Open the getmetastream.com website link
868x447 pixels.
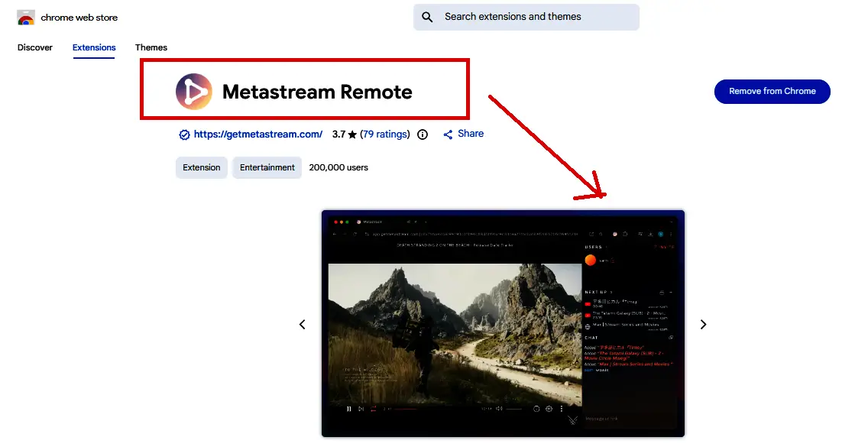coord(257,134)
